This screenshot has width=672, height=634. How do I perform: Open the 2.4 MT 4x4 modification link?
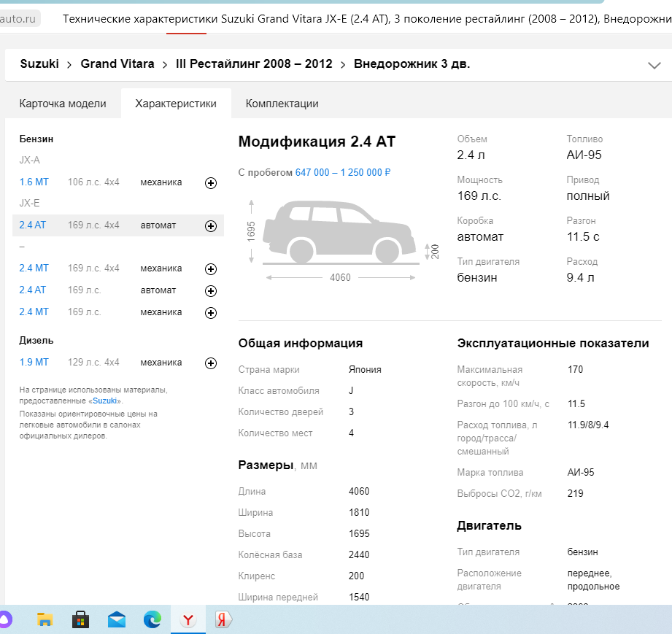[34, 268]
